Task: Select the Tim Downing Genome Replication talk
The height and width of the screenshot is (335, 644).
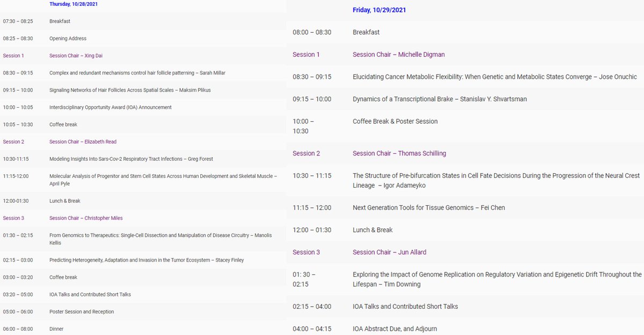Action: [x=497, y=279]
